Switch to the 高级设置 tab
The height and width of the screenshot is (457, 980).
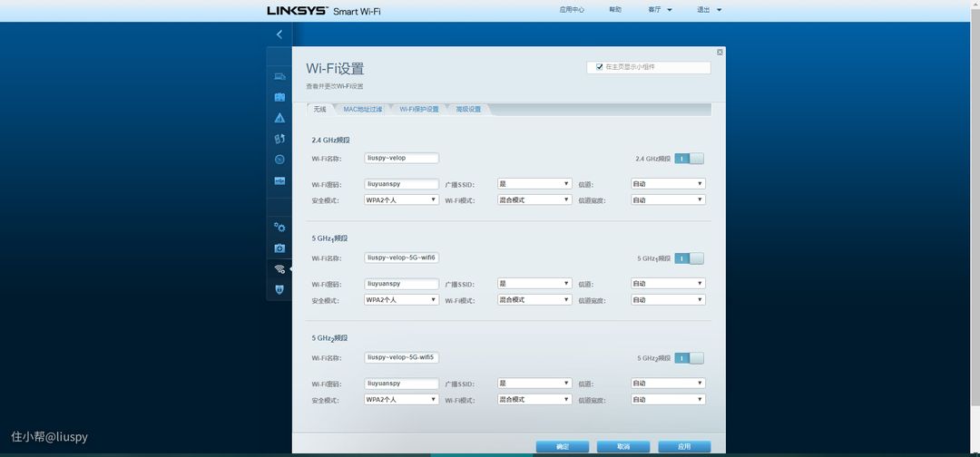pyautogui.click(x=469, y=109)
